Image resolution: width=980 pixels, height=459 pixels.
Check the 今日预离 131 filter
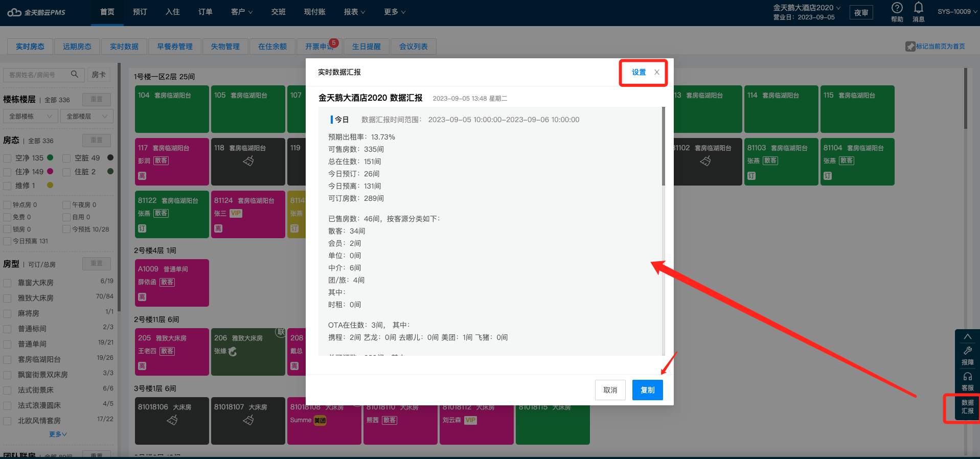[x=7, y=241]
